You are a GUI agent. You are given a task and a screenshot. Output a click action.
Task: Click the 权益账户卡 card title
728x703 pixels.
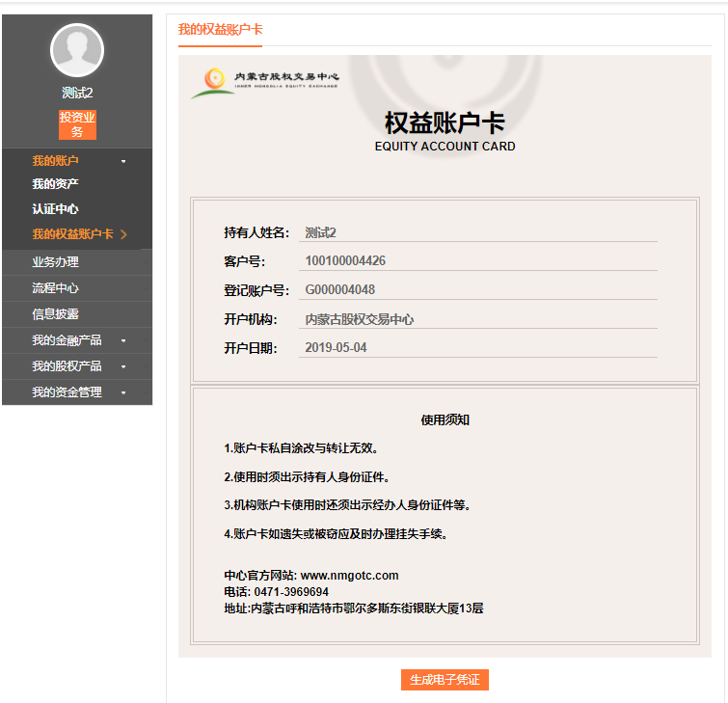click(445, 122)
